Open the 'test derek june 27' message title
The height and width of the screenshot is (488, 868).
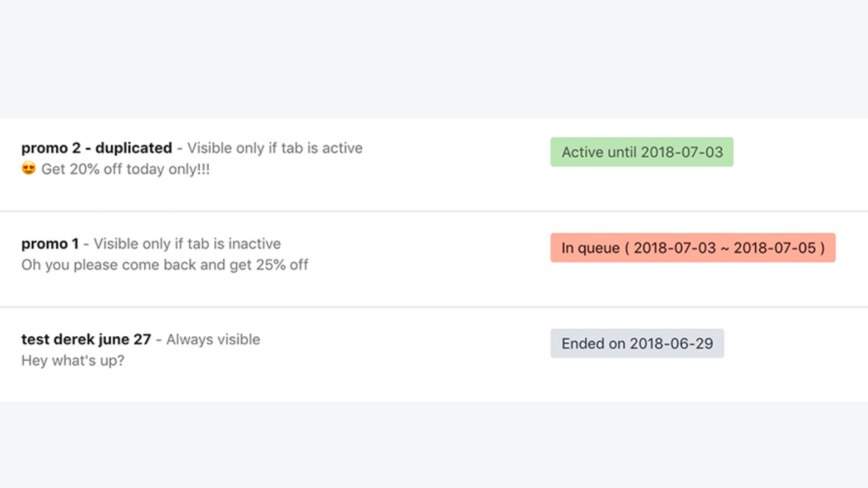click(x=86, y=339)
